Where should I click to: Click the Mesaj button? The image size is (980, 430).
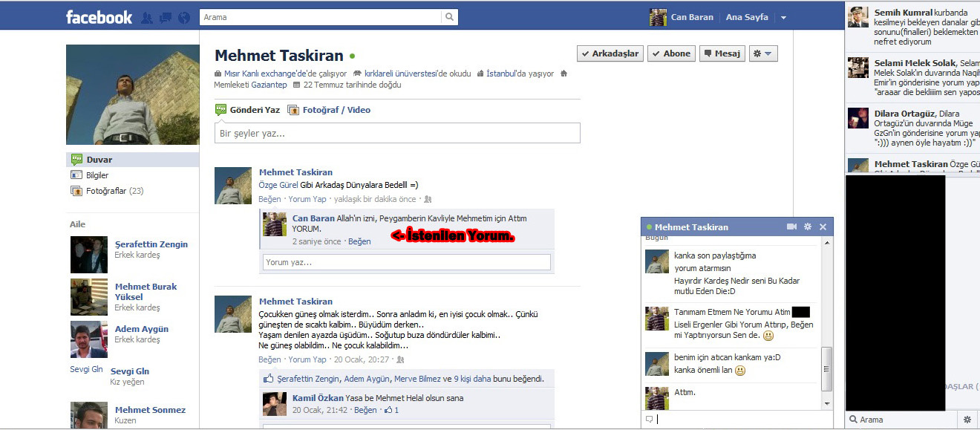(x=722, y=53)
